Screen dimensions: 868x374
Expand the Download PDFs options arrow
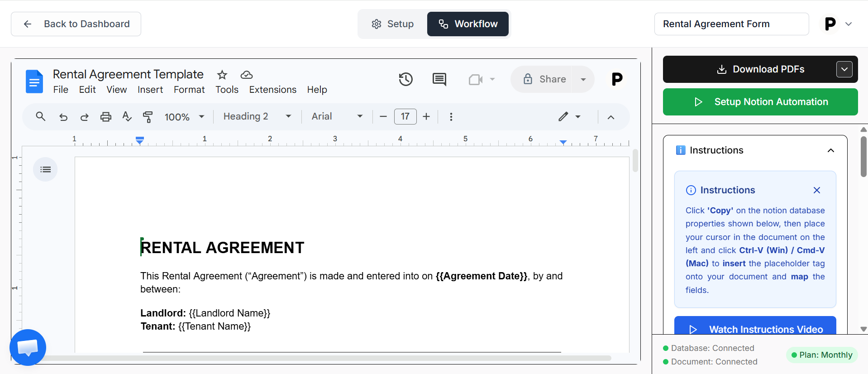click(x=844, y=69)
